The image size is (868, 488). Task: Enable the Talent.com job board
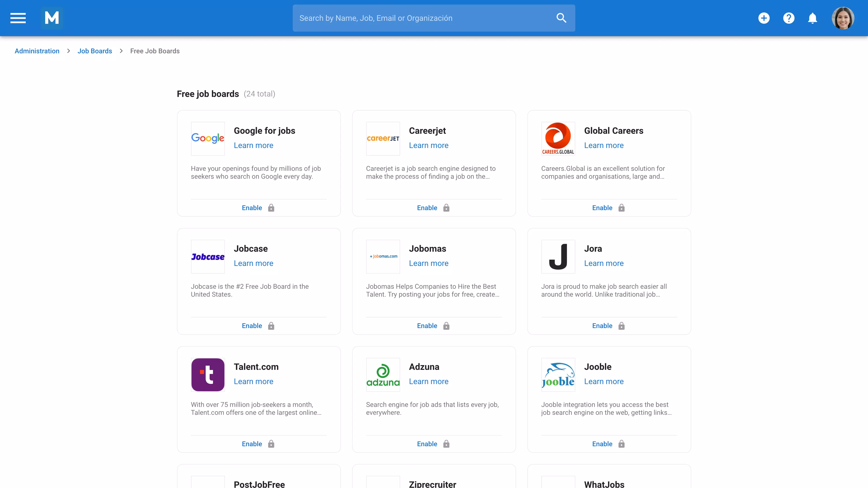coord(252,443)
